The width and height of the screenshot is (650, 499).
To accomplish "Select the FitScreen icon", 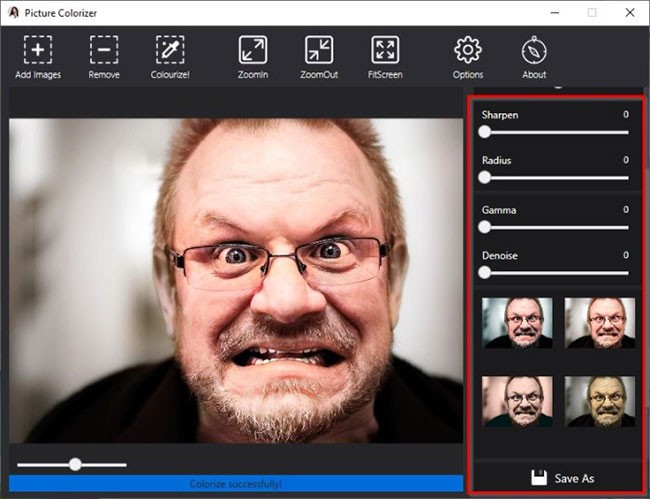I will coord(385,50).
